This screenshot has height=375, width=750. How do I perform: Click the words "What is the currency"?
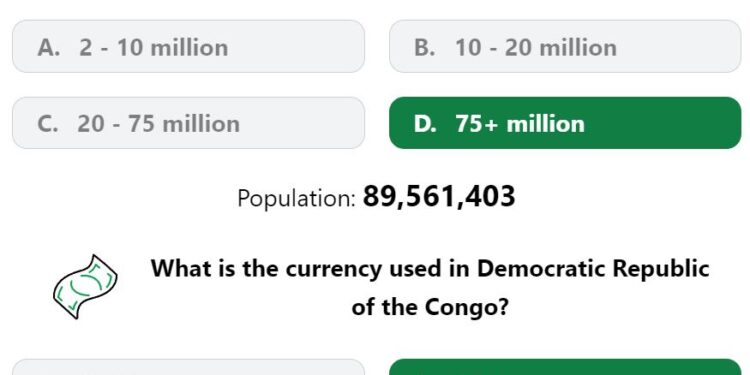click(x=266, y=269)
